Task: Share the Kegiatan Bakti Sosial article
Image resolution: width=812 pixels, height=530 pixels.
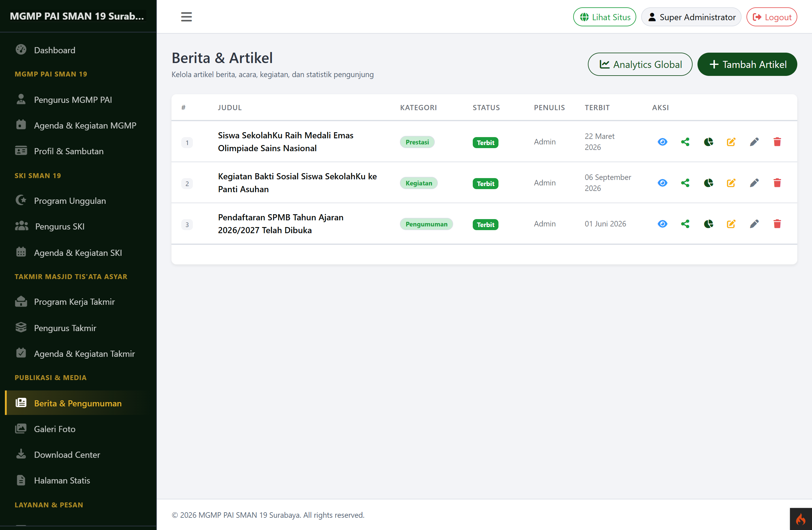Action: tap(685, 183)
